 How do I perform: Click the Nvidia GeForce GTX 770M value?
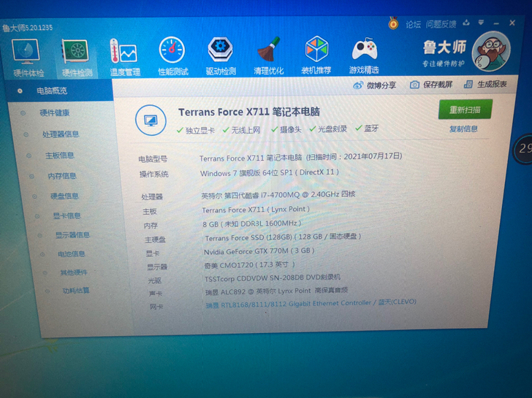point(259,251)
